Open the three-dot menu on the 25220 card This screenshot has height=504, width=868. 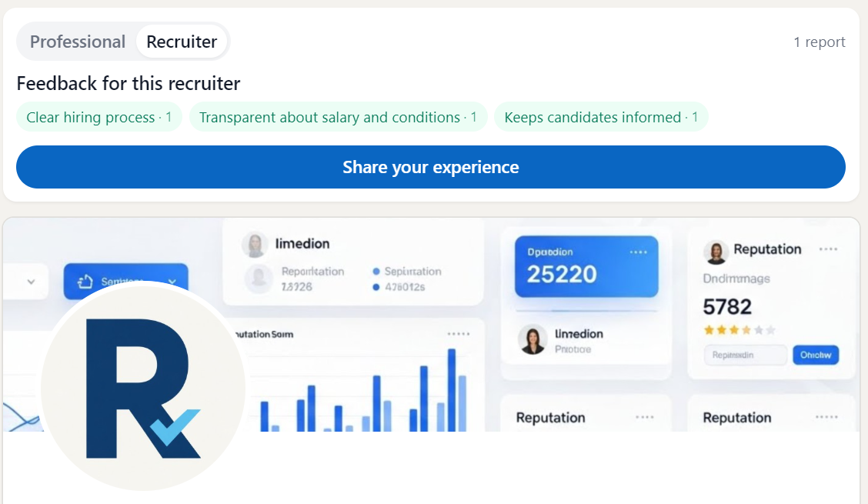pos(638,252)
